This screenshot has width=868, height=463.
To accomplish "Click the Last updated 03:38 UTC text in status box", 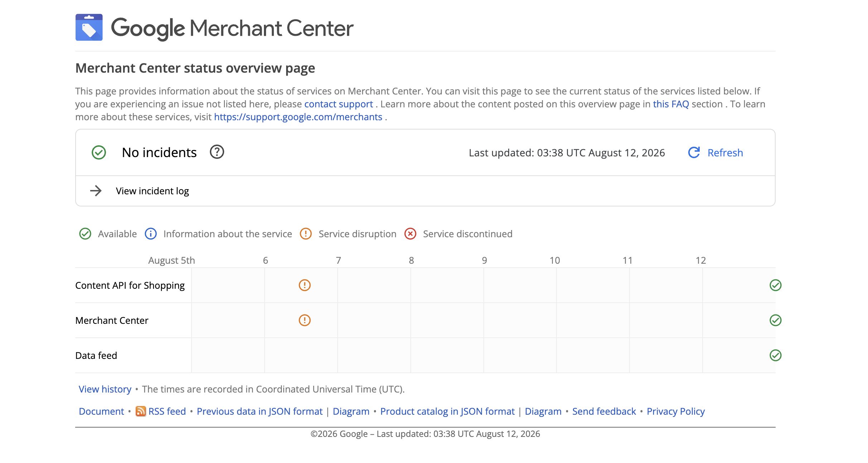I will coord(567,153).
